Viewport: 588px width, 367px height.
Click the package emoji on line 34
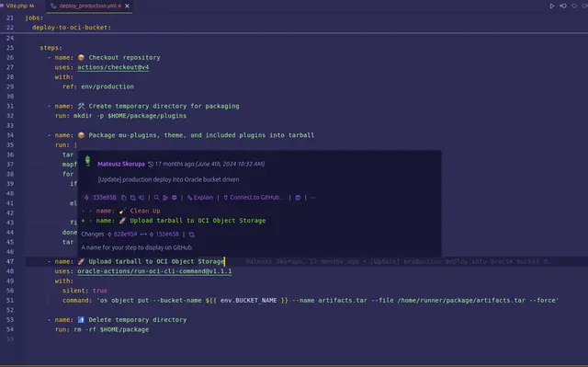[81, 135]
